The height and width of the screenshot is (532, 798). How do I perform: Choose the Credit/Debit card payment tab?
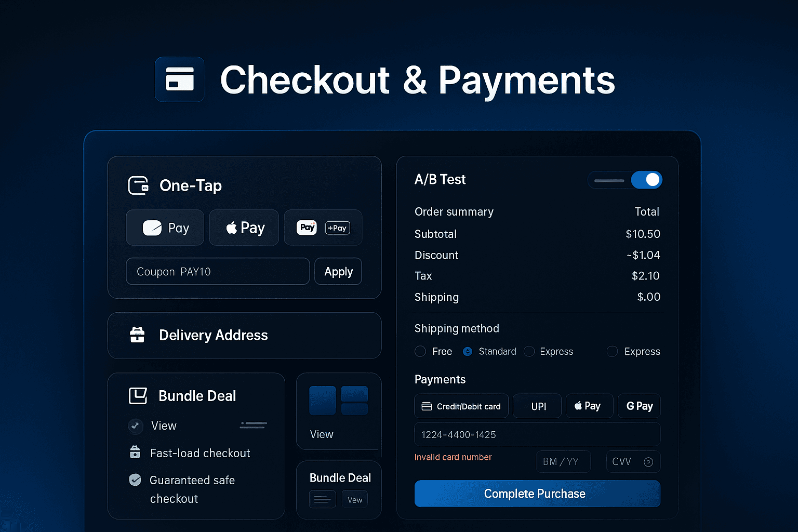click(x=461, y=406)
